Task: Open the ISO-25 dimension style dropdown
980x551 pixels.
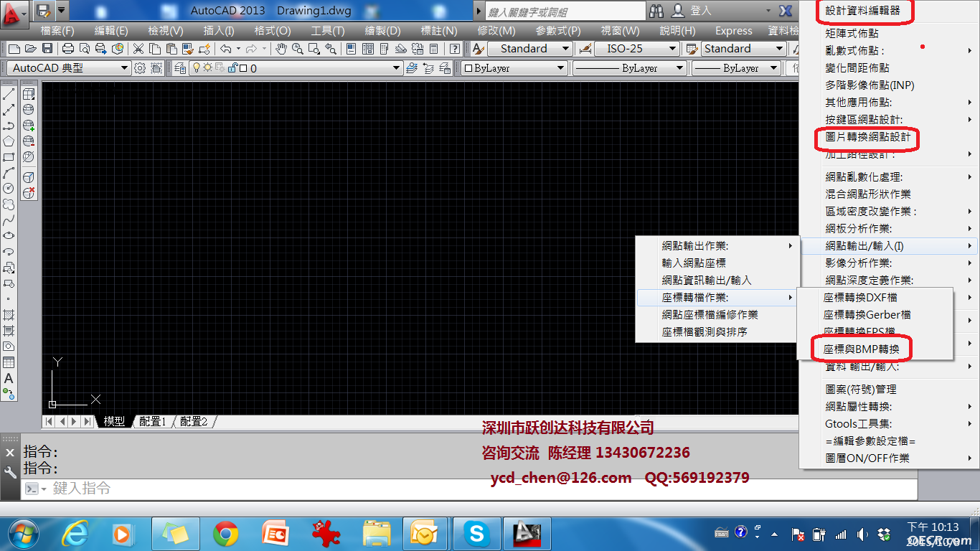Action: (673, 49)
